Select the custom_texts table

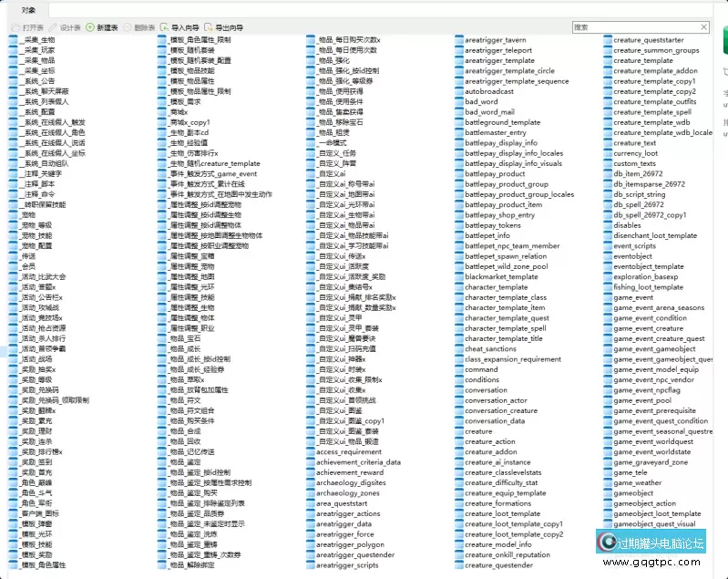click(634, 163)
